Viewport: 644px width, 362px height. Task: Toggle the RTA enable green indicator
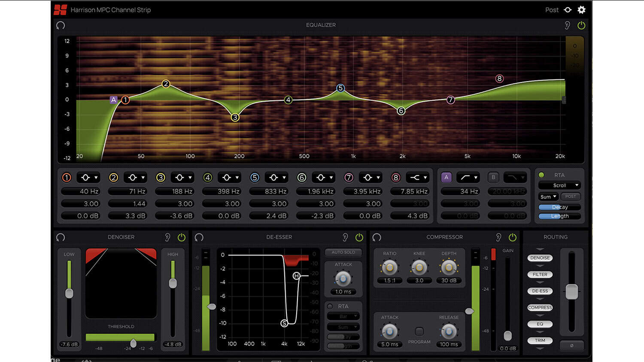(541, 175)
